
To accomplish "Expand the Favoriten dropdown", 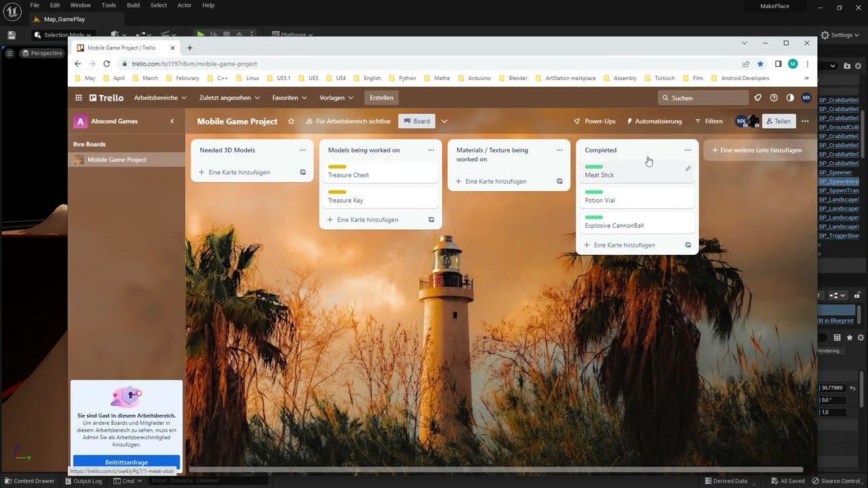I will [288, 98].
